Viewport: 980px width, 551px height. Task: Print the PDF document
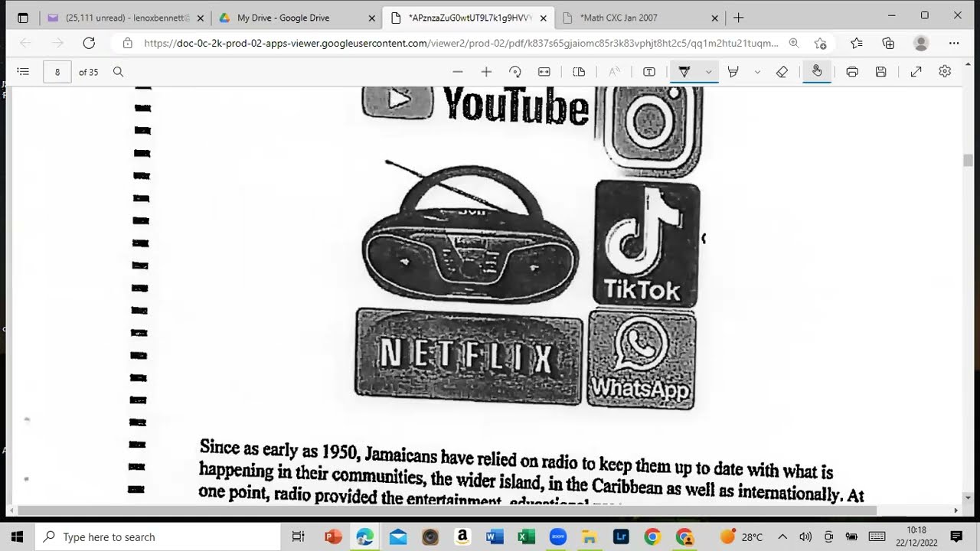click(x=852, y=72)
